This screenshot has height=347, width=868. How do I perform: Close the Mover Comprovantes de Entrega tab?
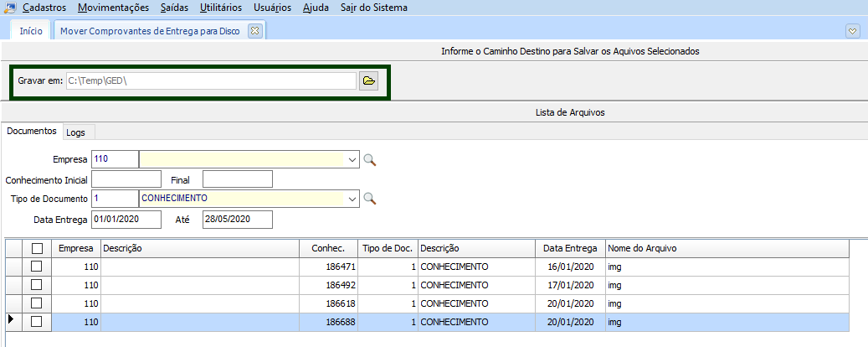coord(256,31)
